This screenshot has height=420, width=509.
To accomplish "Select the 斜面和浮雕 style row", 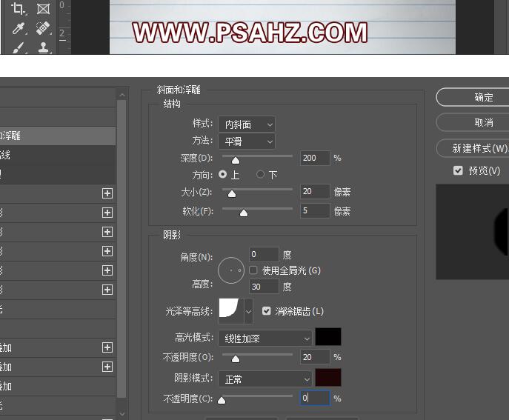I will [x=58, y=136].
